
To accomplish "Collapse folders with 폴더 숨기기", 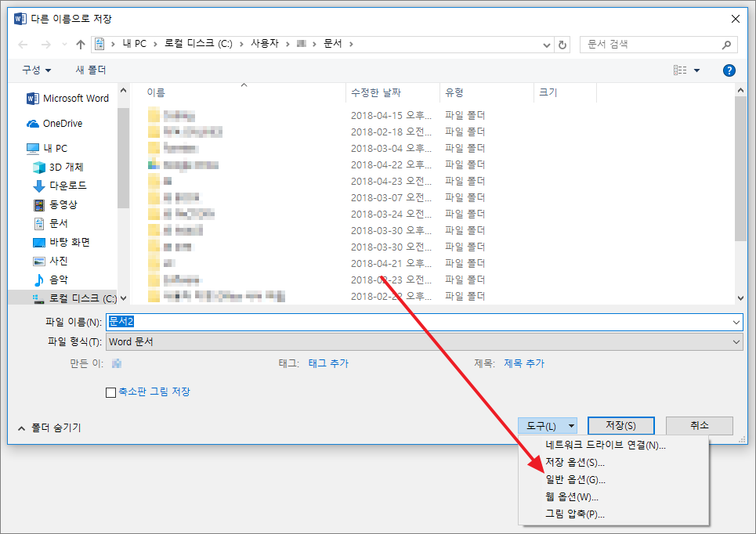I will [49, 428].
